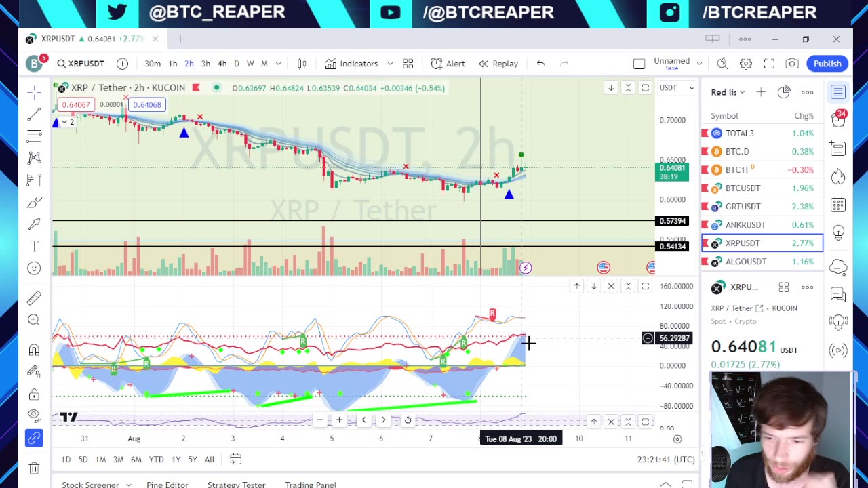
Task: Publish the chart idea
Action: 827,64
